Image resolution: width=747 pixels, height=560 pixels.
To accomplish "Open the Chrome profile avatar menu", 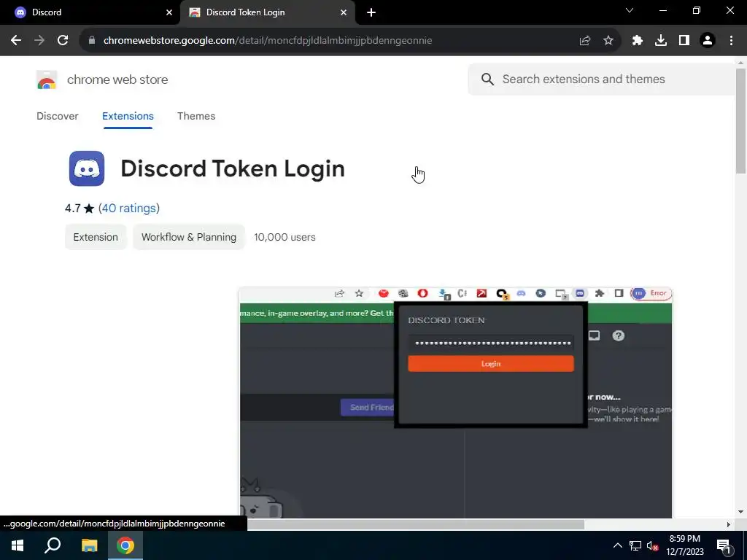I will click(x=708, y=41).
